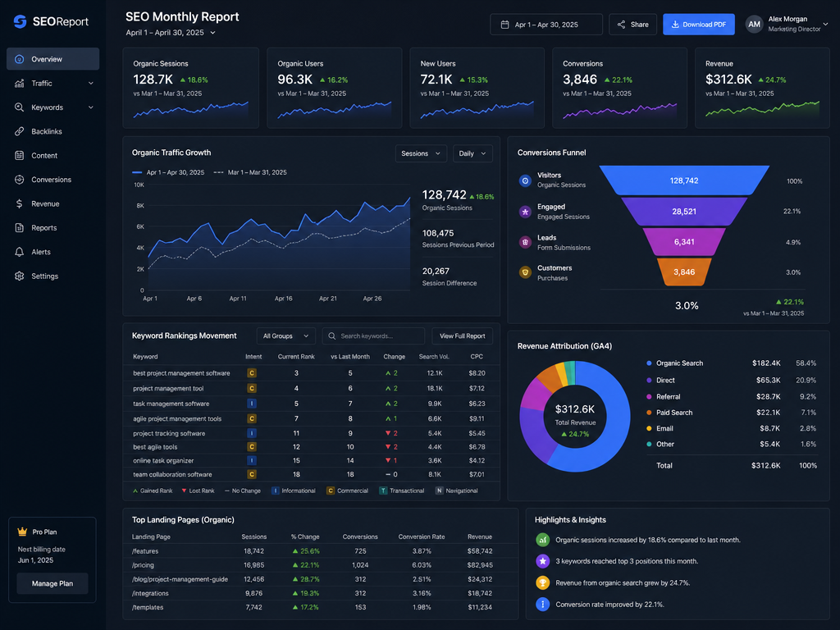This screenshot has height=630, width=840.
Task: Click the Content page icon
Action: (20, 155)
